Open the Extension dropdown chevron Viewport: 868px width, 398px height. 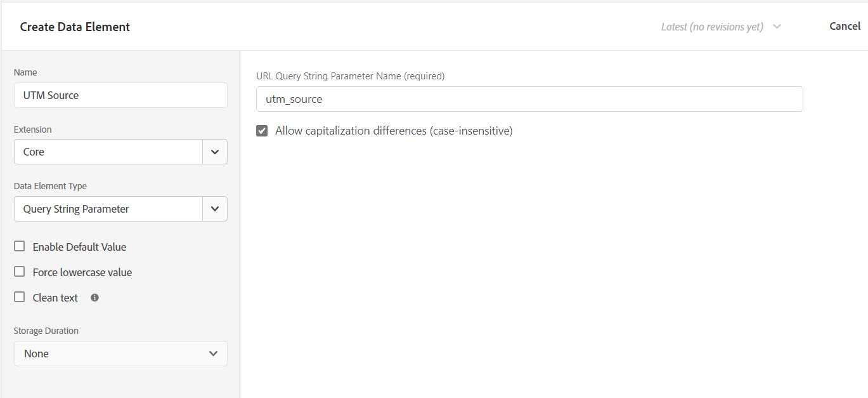click(214, 152)
